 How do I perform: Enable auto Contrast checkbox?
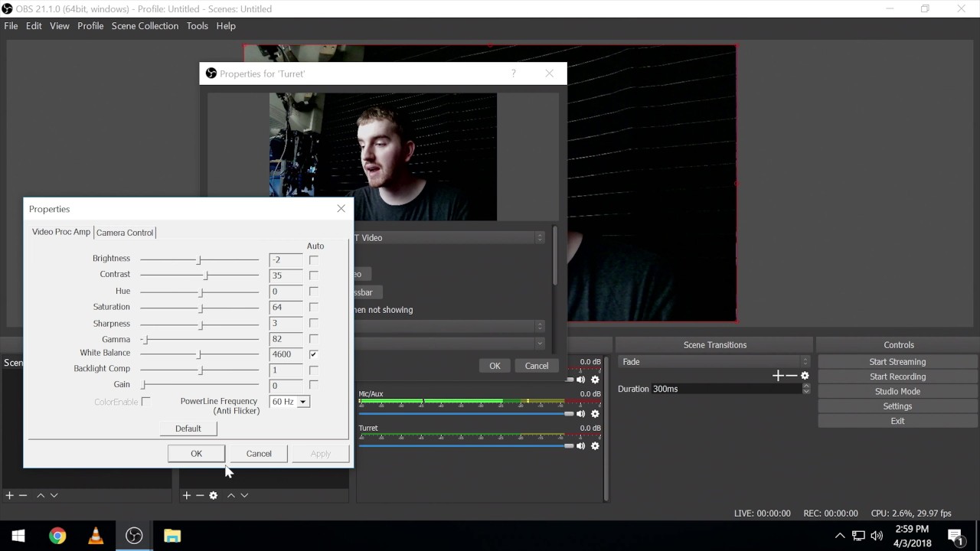tap(313, 275)
